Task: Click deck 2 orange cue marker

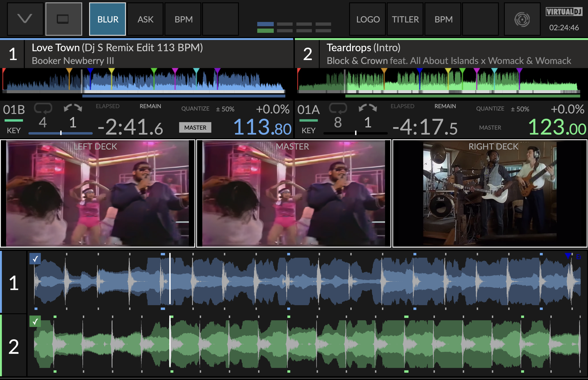Action: [384, 71]
